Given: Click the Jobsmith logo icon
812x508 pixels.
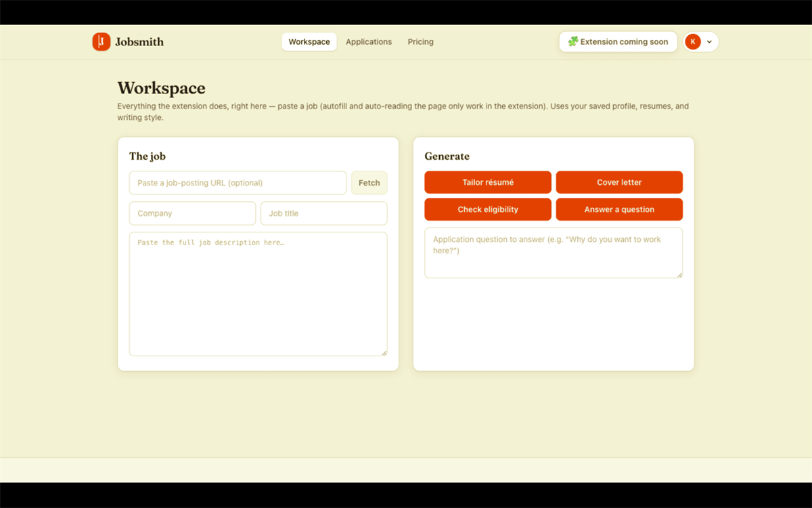Looking at the screenshot, I should [101, 42].
